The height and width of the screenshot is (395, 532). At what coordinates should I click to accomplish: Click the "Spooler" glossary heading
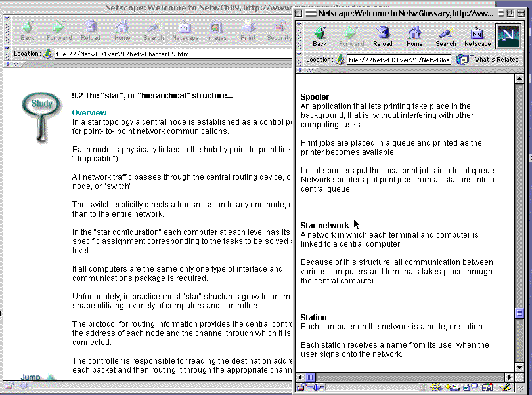[315, 97]
